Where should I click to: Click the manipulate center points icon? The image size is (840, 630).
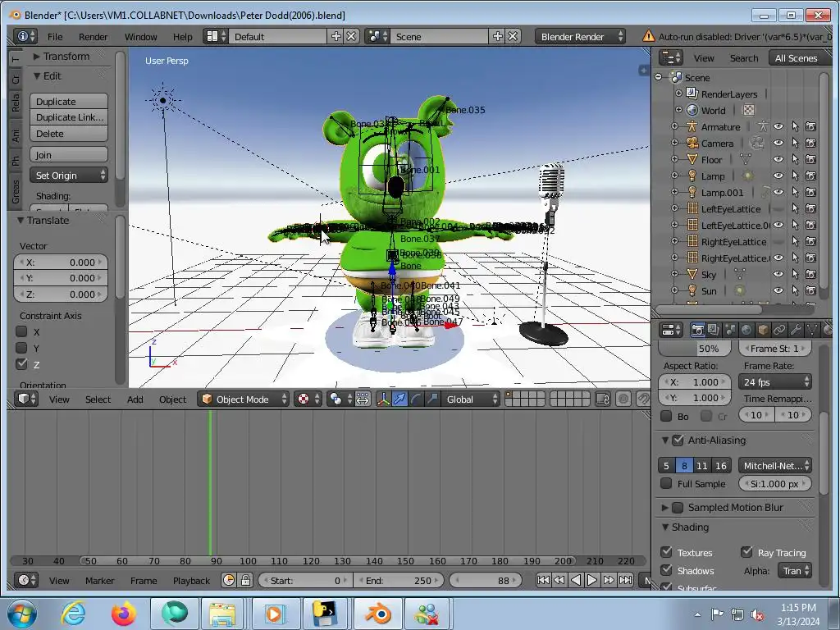point(363,399)
